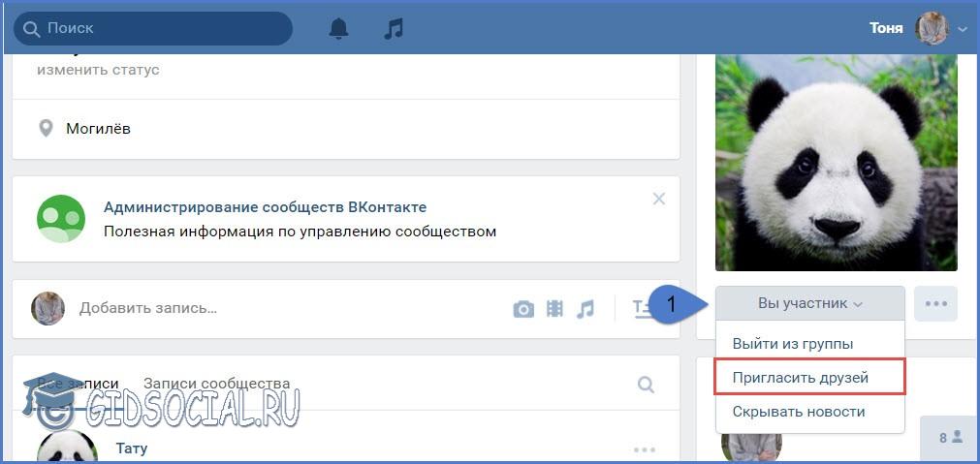Dismiss the community administration banner
Viewport: 980px width, 464px height.
(x=659, y=199)
